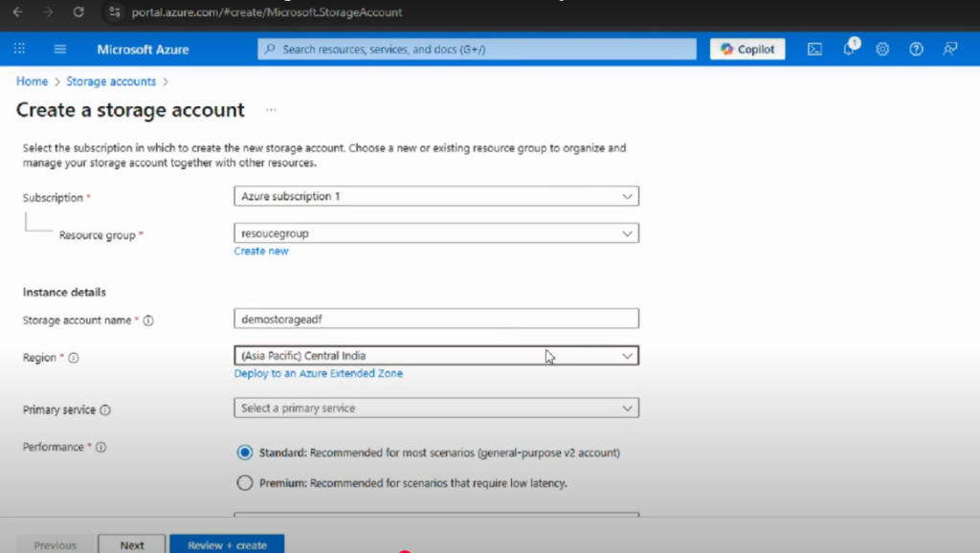Open the Resource group dropdown
This screenshot has width=980, height=553.
436,233
